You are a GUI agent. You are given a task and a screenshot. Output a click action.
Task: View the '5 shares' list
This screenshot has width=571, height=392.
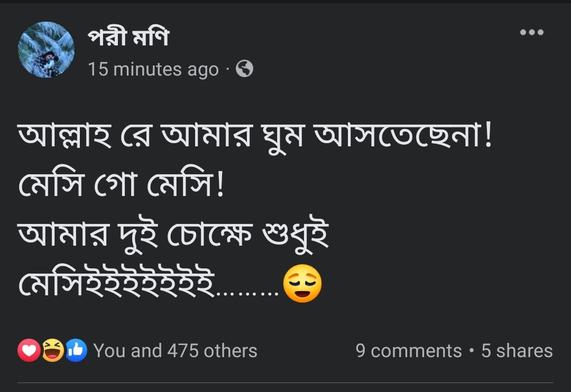coord(517,351)
